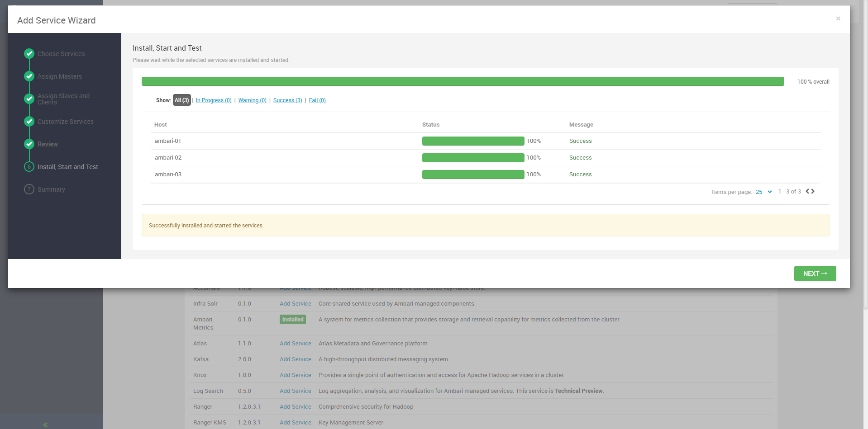This screenshot has width=868, height=429.
Task: Open Success message for ambari-01
Action: click(x=581, y=141)
